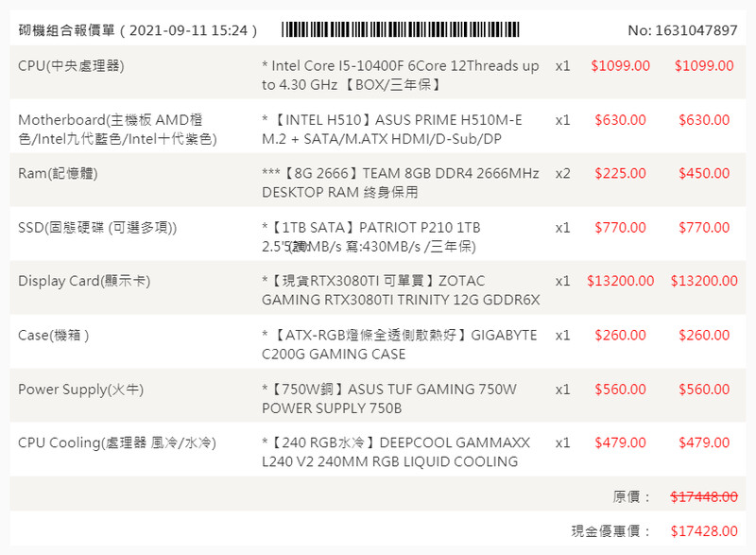This screenshot has width=756, height=555.
Task: Select the SSD(固態硬碟) category label
Action: 97,228
